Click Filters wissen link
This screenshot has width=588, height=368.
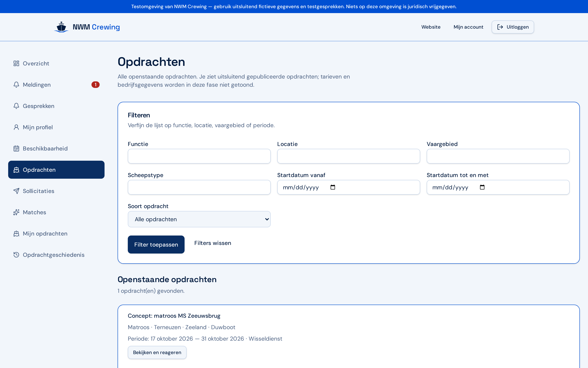coord(213,243)
